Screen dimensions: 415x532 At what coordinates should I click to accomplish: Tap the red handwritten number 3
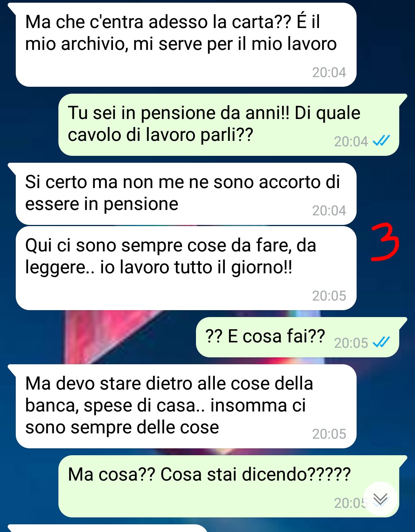coord(385,243)
